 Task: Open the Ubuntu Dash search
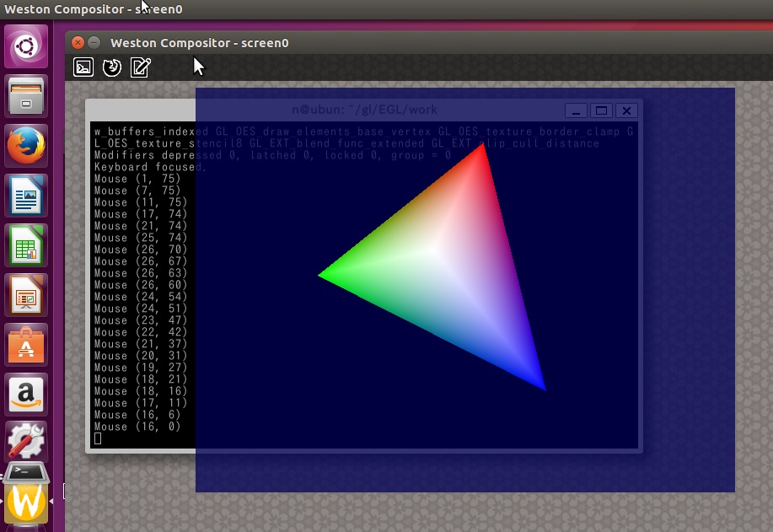[27, 46]
